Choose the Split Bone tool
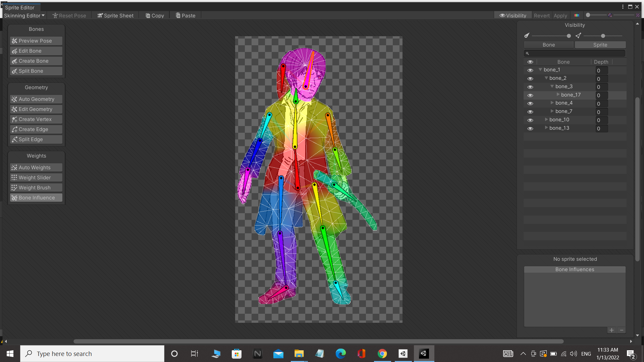The width and height of the screenshot is (644, 362). [36, 71]
